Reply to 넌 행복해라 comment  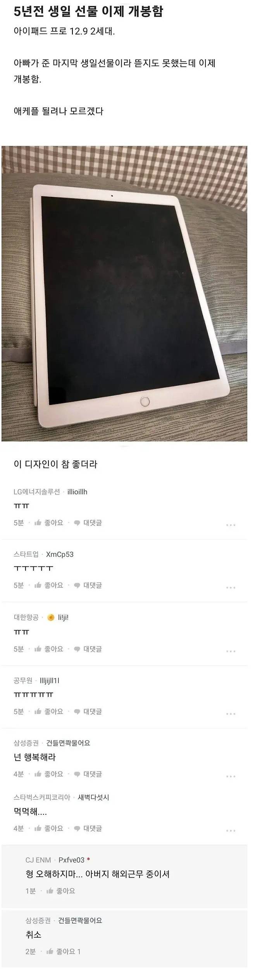pyautogui.click(x=88, y=774)
